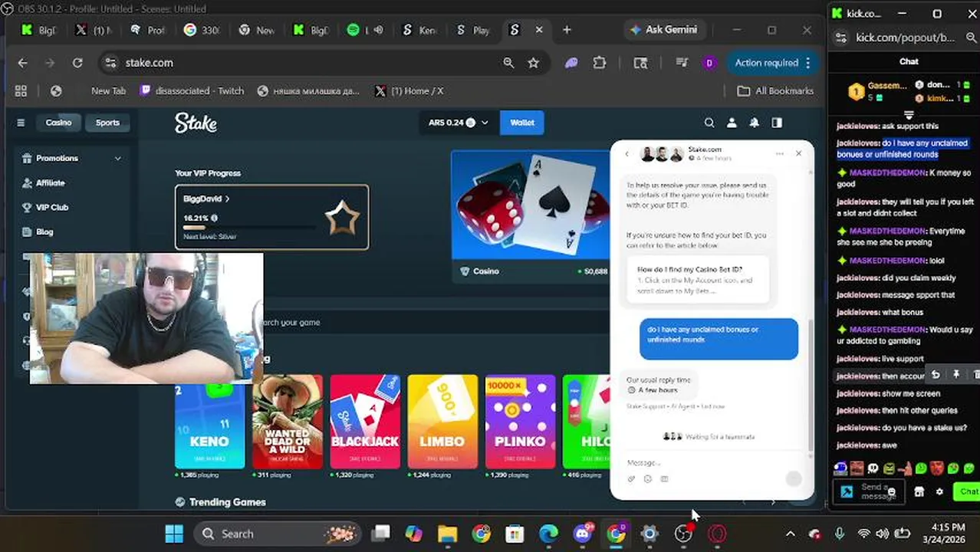Viewport: 980px width, 552px height.
Task: Toggle the Stake side panel icon
Action: (x=777, y=123)
